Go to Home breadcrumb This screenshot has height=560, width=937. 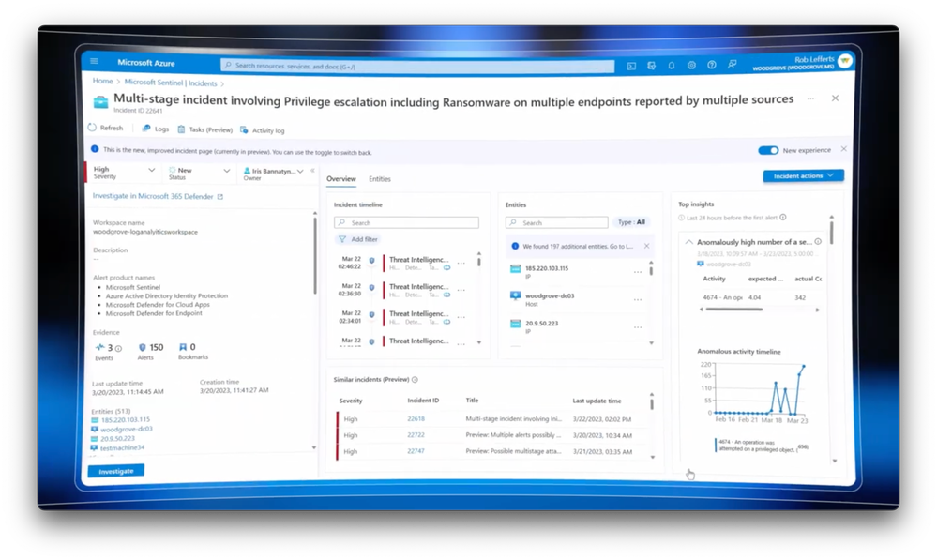[x=103, y=81]
